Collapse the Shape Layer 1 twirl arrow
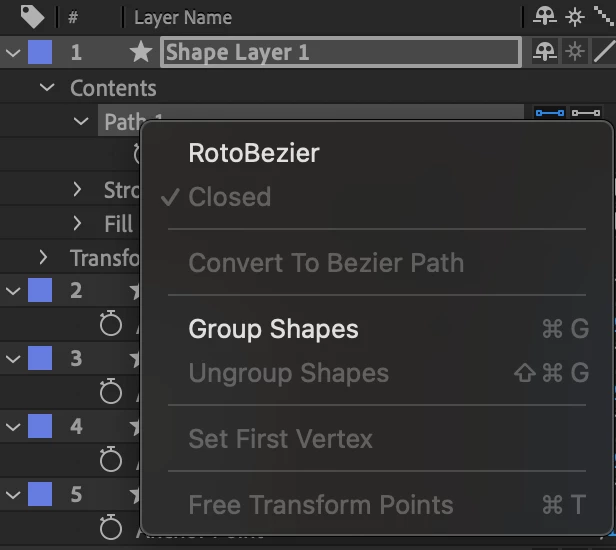616x550 pixels. pyautogui.click(x=13, y=53)
